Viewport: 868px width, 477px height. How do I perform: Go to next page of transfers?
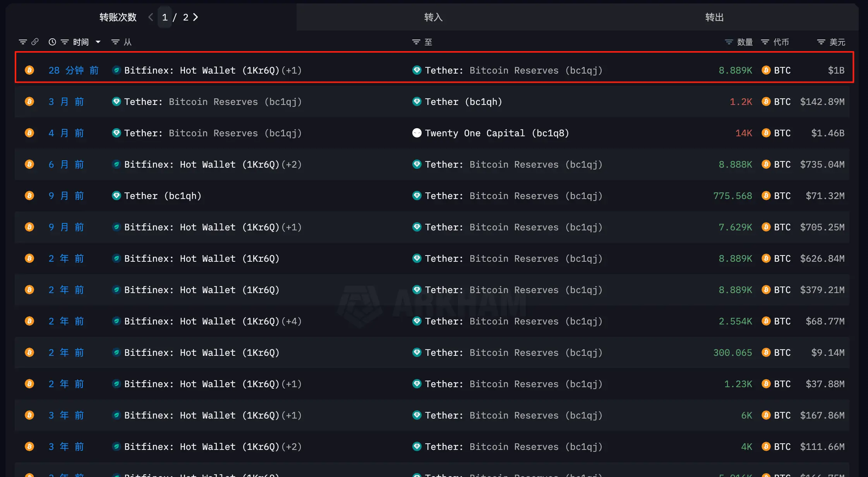pos(196,17)
